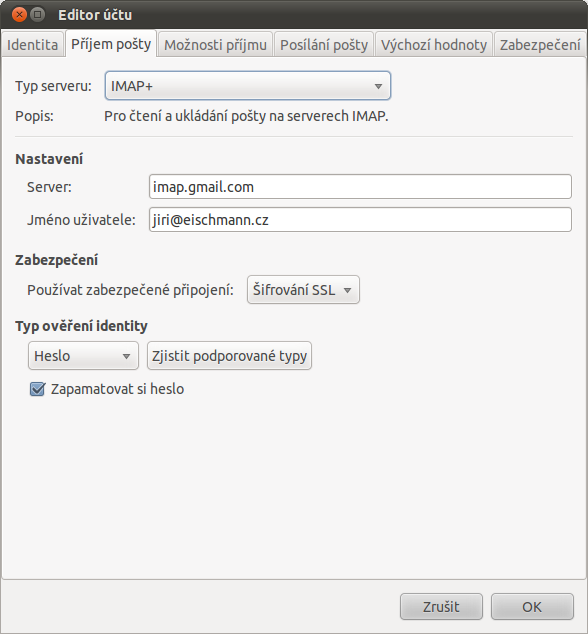The width and height of the screenshot is (588, 634).
Task: Open the Výchozí hodnoty tab
Action: click(x=434, y=44)
